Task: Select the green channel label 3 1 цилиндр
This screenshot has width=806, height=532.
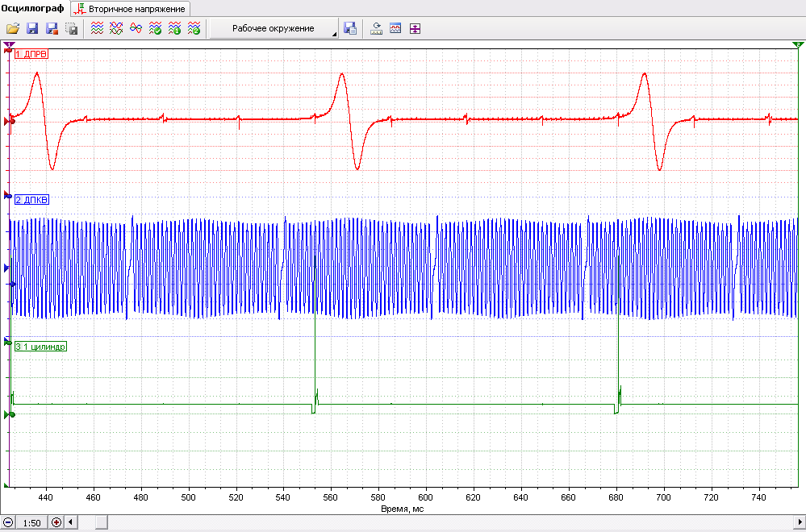Action: coord(40,347)
